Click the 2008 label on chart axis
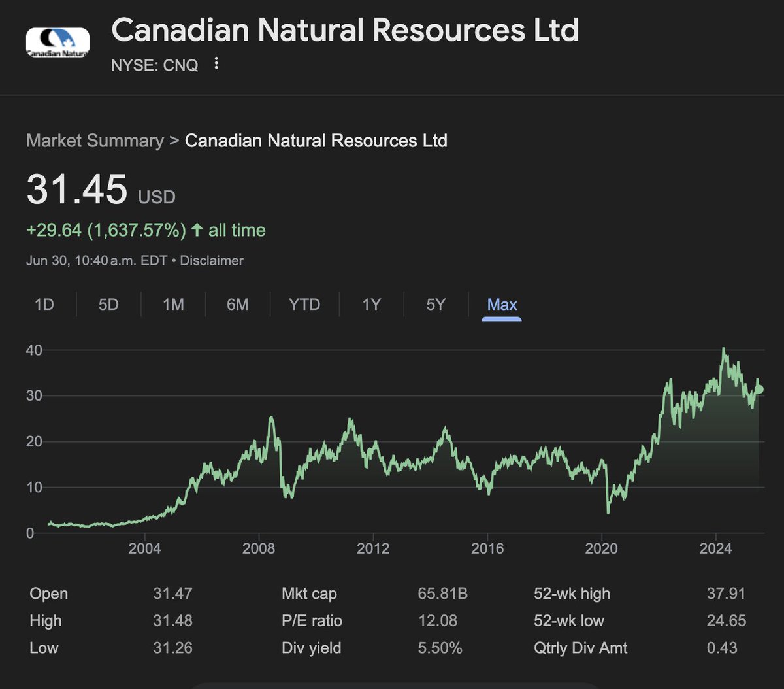This screenshot has width=784, height=689. (x=259, y=548)
